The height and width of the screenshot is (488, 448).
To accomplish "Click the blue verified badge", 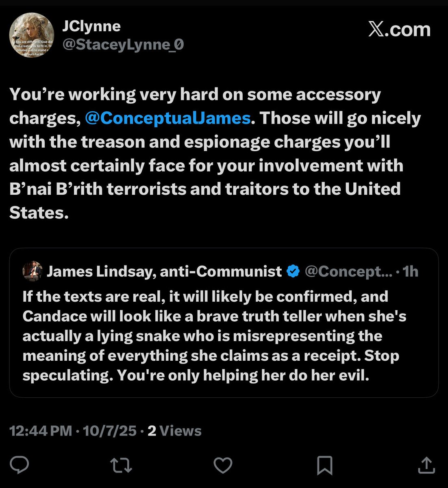I will (293, 271).
